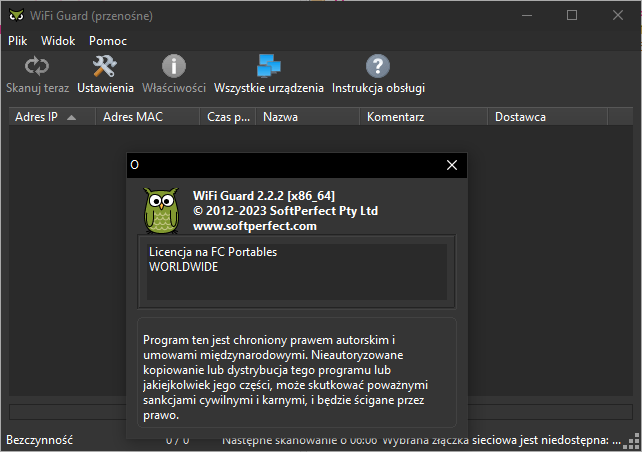The height and width of the screenshot is (452, 642).
Task: Click the WORLDWIDE license text
Action: (183, 267)
